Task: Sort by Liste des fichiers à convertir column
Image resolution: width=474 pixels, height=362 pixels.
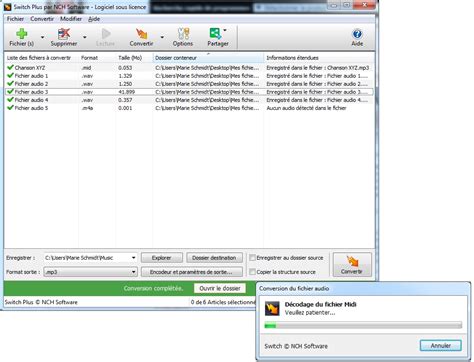Action: click(x=41, y=58)
